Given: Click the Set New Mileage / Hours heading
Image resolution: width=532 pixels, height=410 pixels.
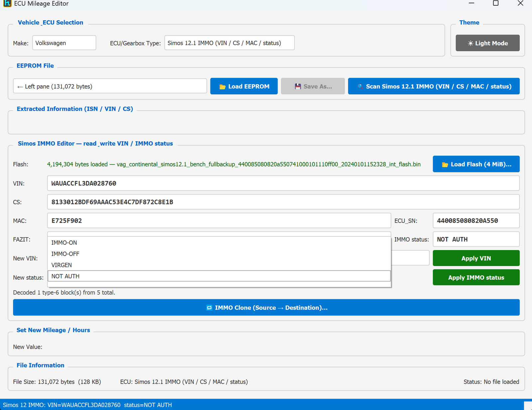Looking at the screenshot, I should click(x=53, y=330).
